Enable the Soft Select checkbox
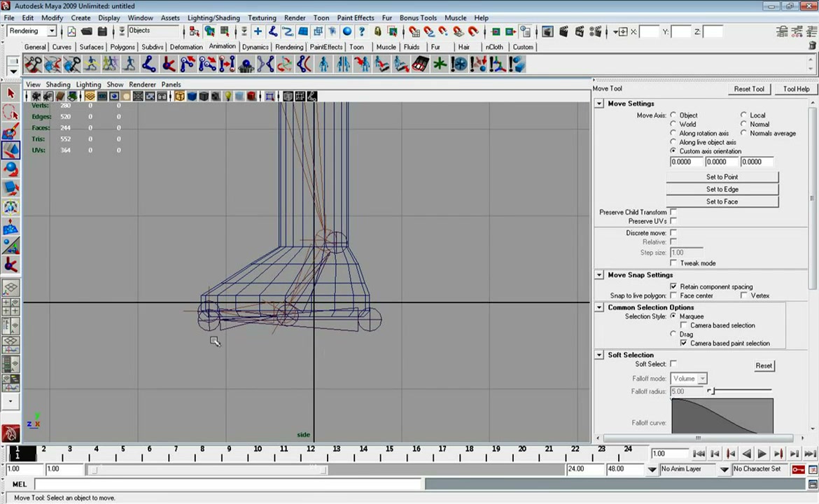The image size is (819, 504). pos(673,363)
